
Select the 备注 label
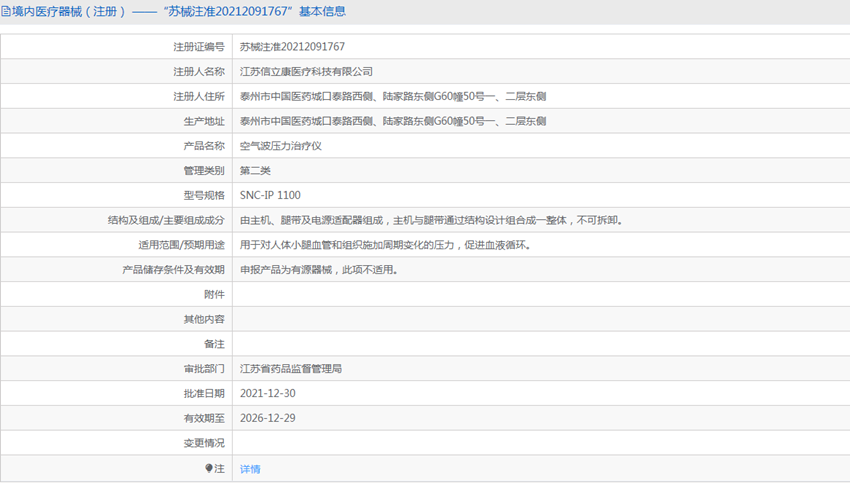click(x=214, y=345)
